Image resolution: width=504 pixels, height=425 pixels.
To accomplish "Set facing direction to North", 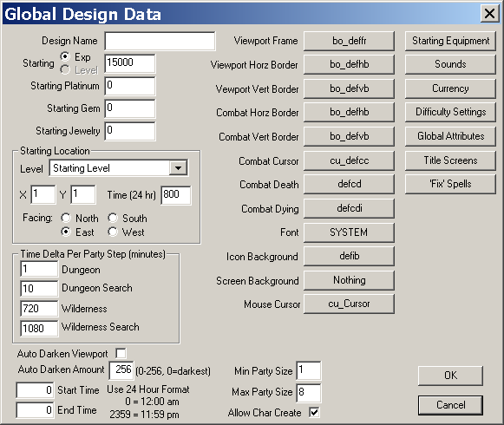I will [x=66, y=218].
